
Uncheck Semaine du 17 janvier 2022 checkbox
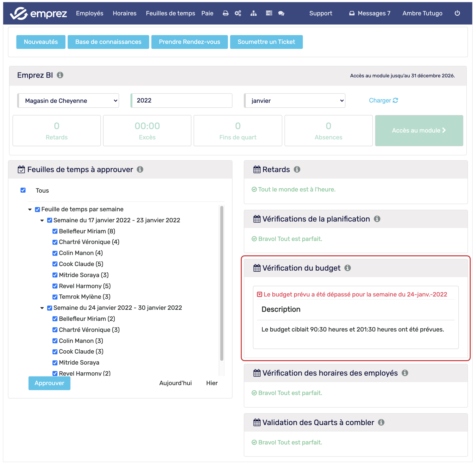[50, 220]
